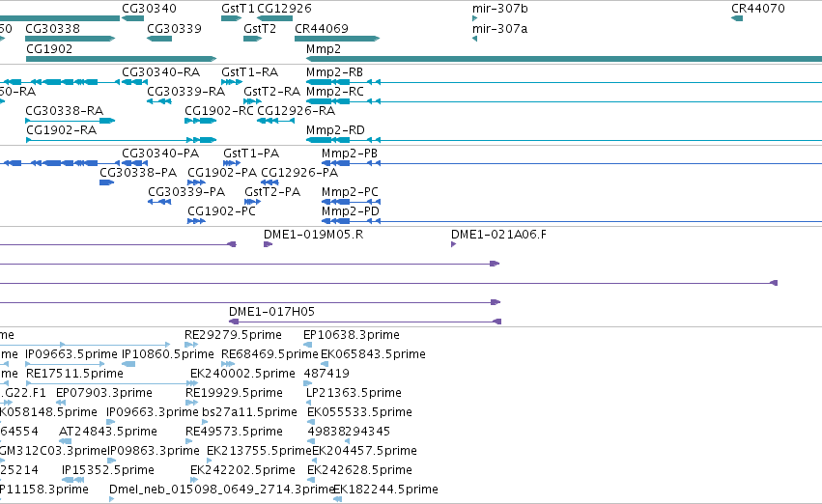The height and width of the screenshot is (504, 822).
Task: Click EST RE68469.5prime label
Action: [x=269, y=354]
